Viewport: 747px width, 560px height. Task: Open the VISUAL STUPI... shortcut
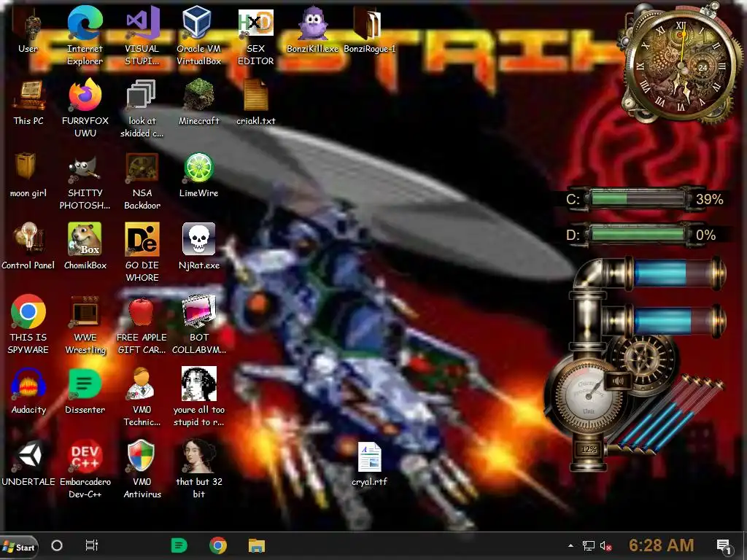point(142,36)
